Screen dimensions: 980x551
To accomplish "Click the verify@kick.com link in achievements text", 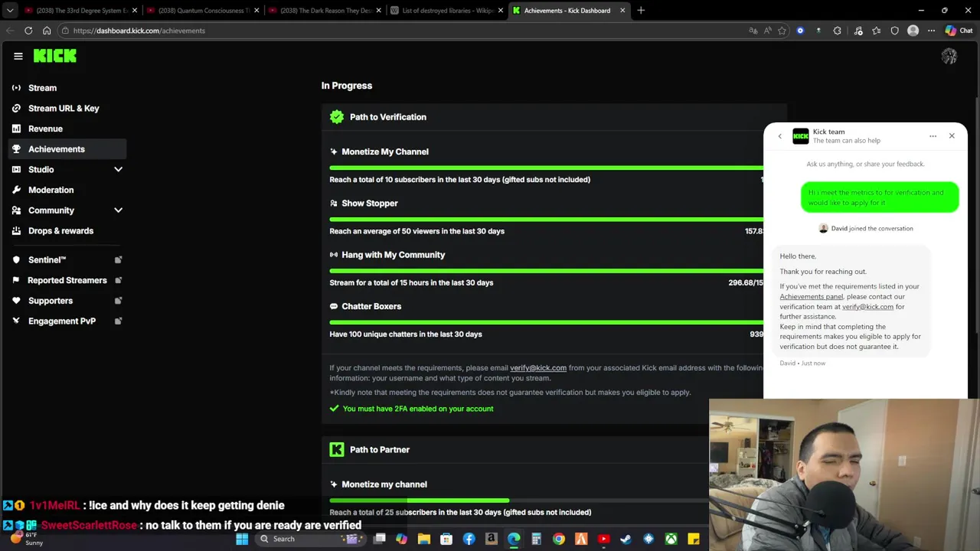I will click(538, 368).
